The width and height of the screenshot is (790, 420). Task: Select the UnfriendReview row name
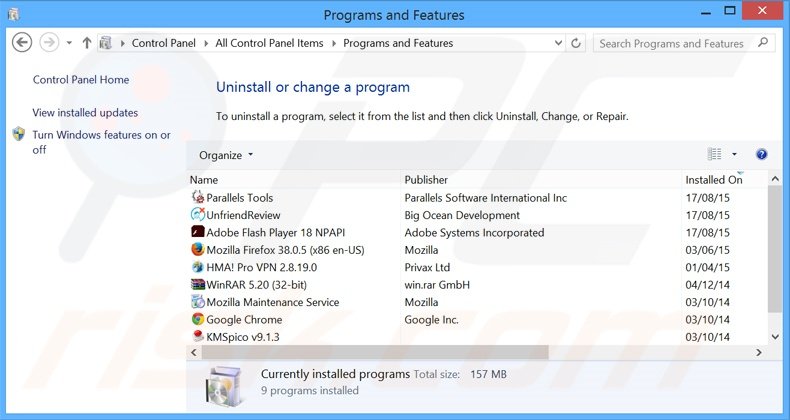[243, 216]
